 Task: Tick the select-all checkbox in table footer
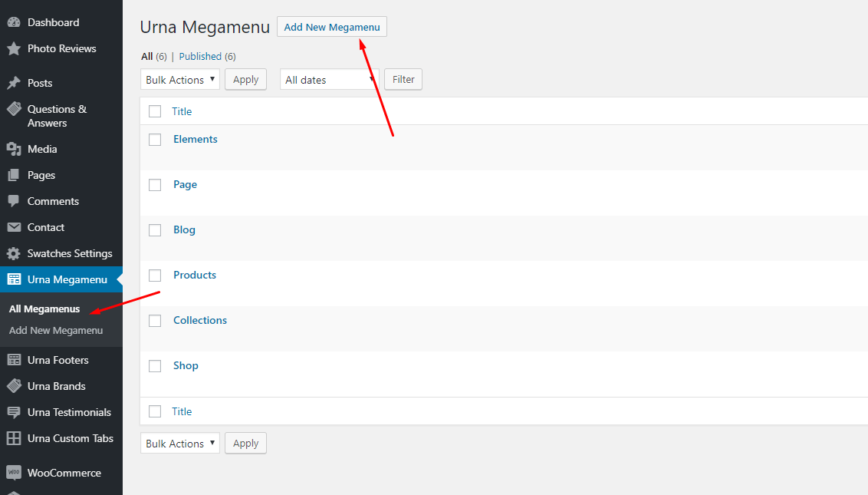point(155,411)
